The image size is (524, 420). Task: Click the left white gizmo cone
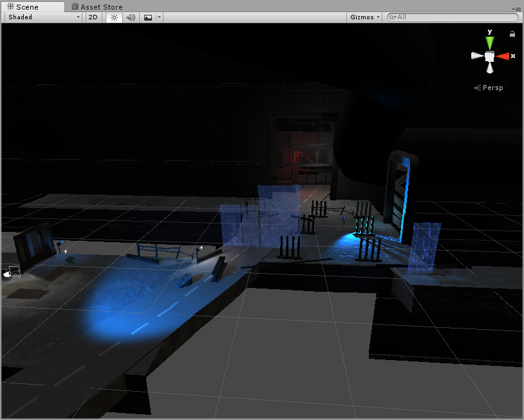coord(476,57)
